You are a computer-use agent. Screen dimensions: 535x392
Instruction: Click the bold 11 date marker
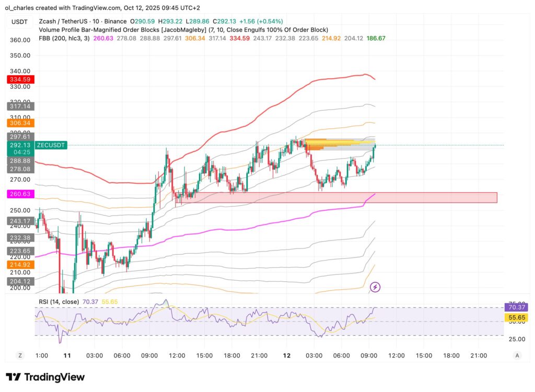click(67, 355)
